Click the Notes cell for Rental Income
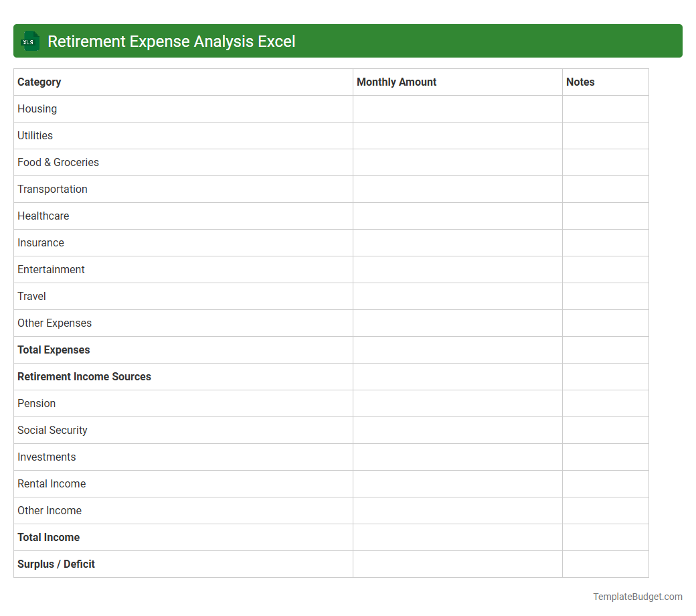 tap(605, 483)
